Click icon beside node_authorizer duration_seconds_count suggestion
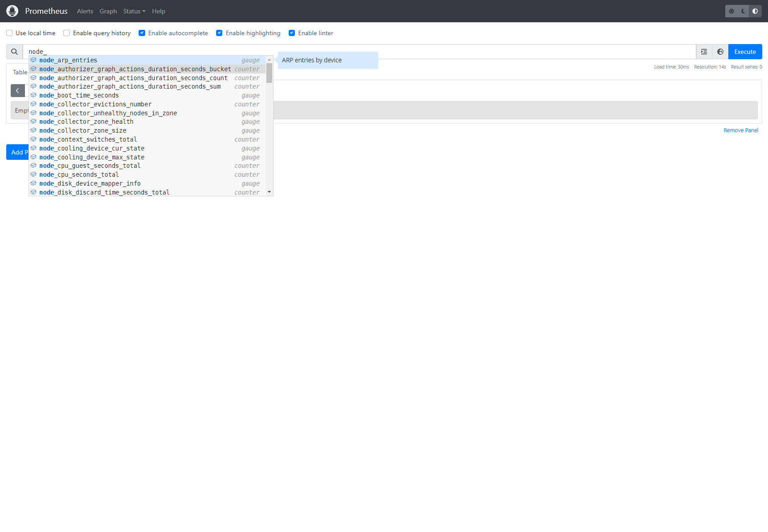 point(33,78)
